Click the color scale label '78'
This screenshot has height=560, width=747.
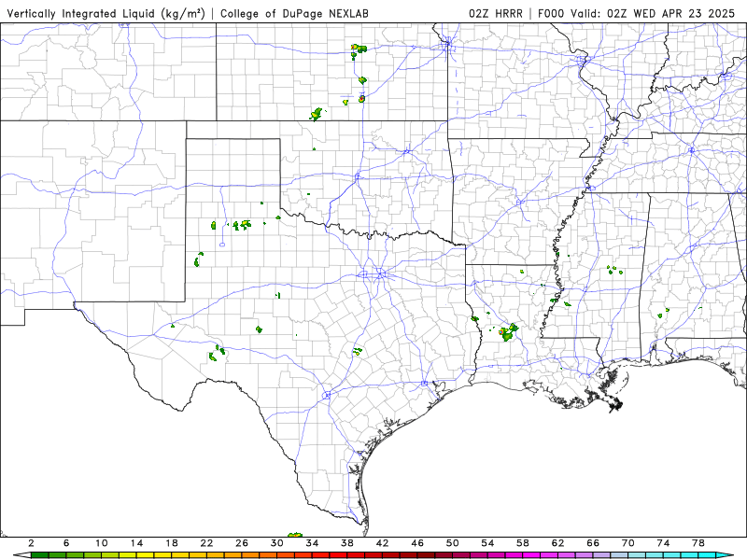(x=698, y=543)
